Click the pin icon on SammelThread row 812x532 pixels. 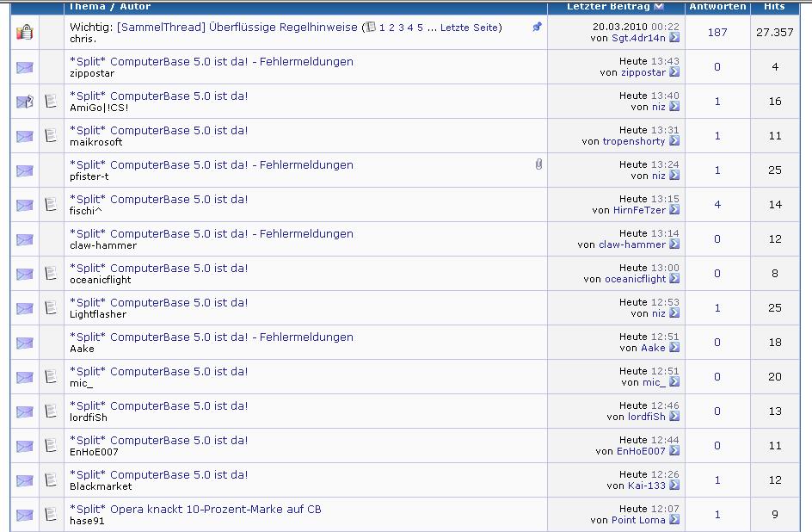[537, 27]
